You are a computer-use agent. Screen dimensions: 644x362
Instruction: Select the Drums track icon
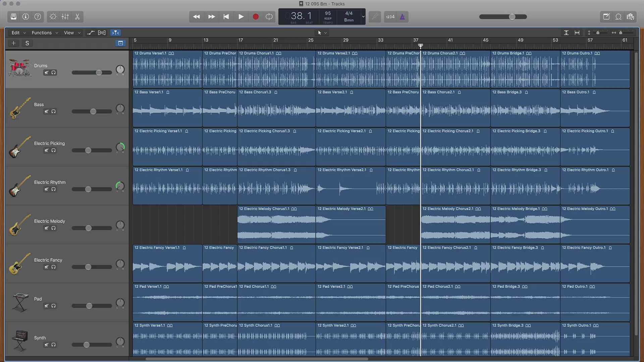click(20, 68)
